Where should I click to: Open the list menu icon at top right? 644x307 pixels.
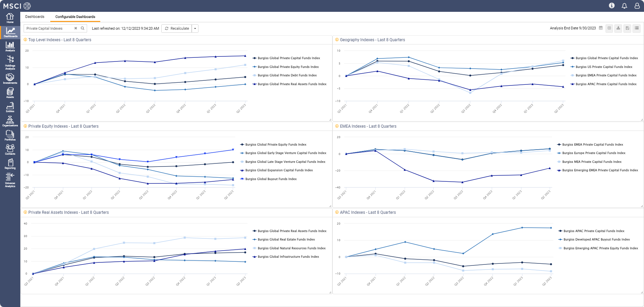click(x=637, y=28)
